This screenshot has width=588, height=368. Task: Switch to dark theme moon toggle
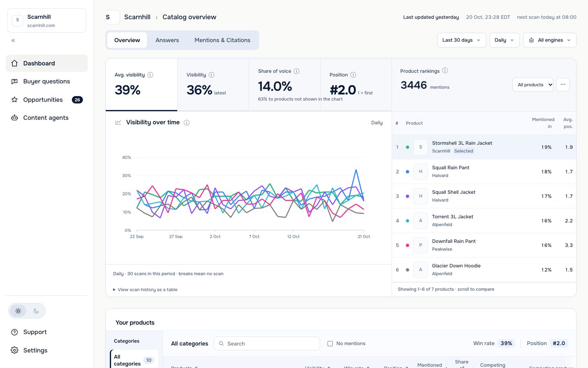(36, 311)
